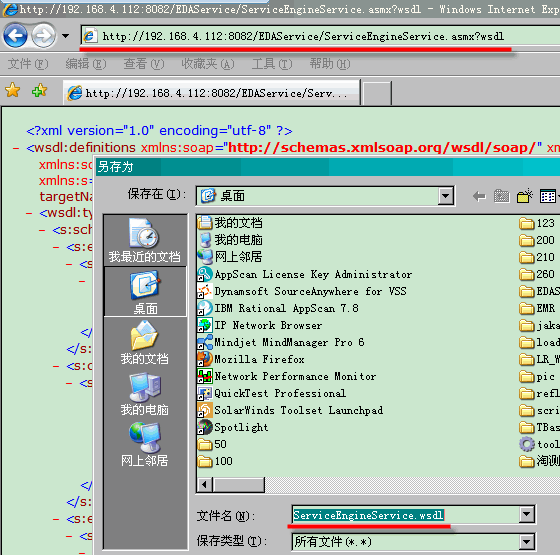The height and width of the screenshot is (555, 560).
Task: Select the folder named 200
Action: click(537, 240)
